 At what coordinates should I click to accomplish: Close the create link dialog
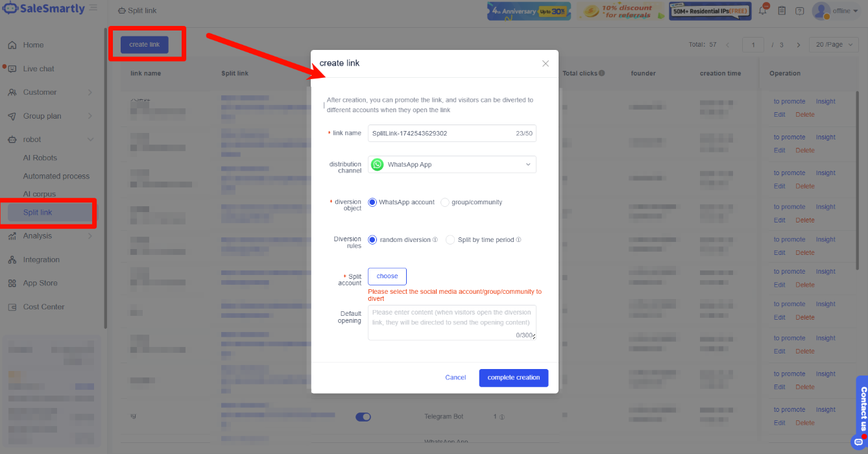546,64
